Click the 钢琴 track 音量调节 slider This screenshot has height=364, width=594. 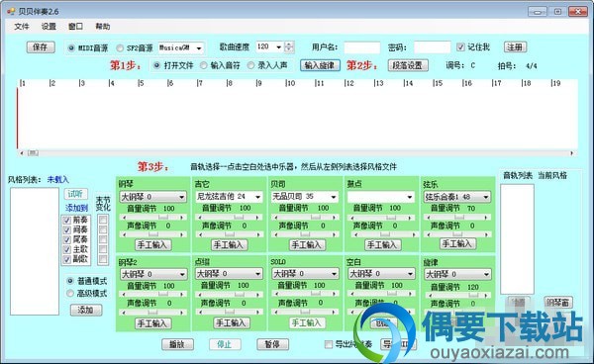coord(152,218)
